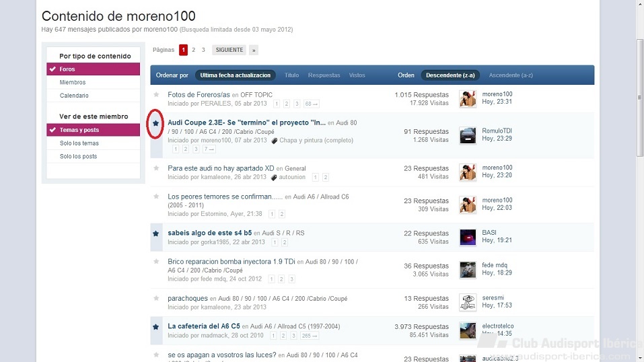Open topic Para este audi no hay apartado XD

pyautogui.click(x=221, y=168)
